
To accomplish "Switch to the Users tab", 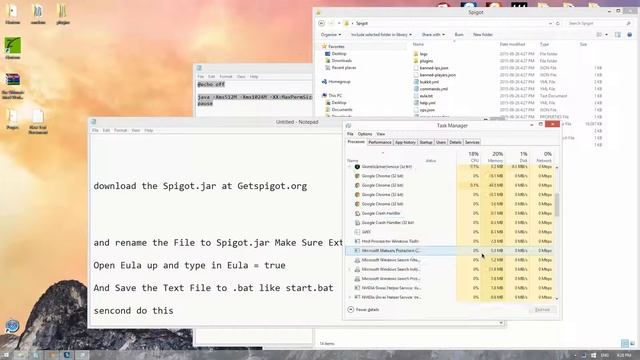I will 441,142.
